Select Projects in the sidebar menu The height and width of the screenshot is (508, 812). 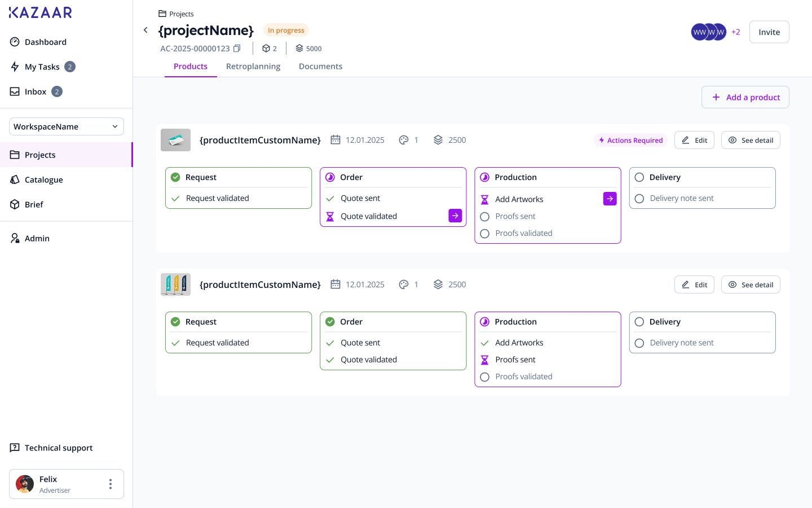tap(66, 155)
